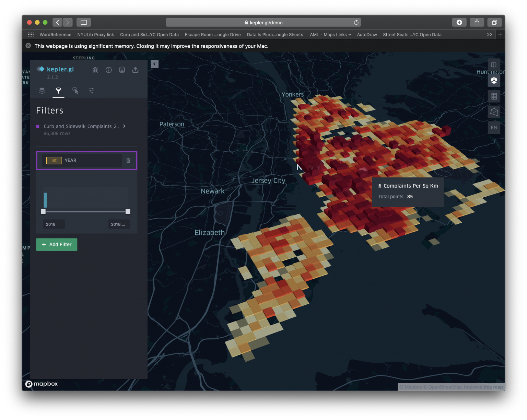Click the Add Filter button
Viewport: 527px width, 420px height.
pyautogui.click(x=57, y=244)
